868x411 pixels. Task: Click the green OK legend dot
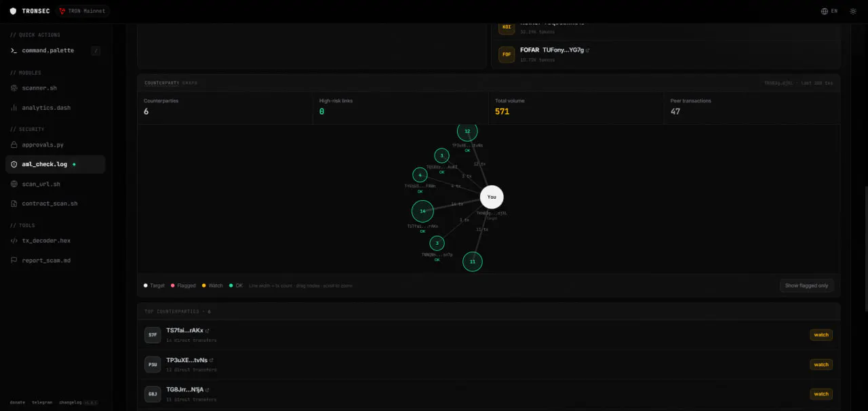coord(231,286)
